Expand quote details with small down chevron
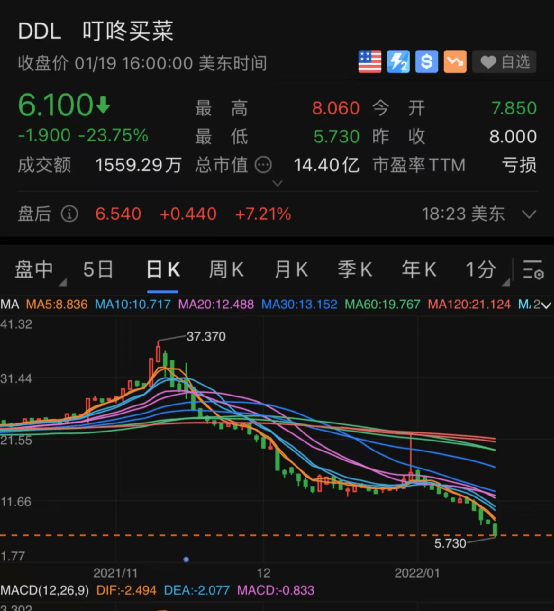 pos(277,183)
